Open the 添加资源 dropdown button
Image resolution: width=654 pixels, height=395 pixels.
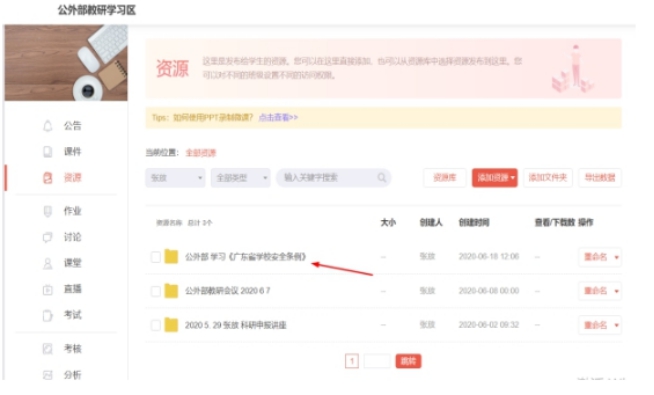coord(495,178)
